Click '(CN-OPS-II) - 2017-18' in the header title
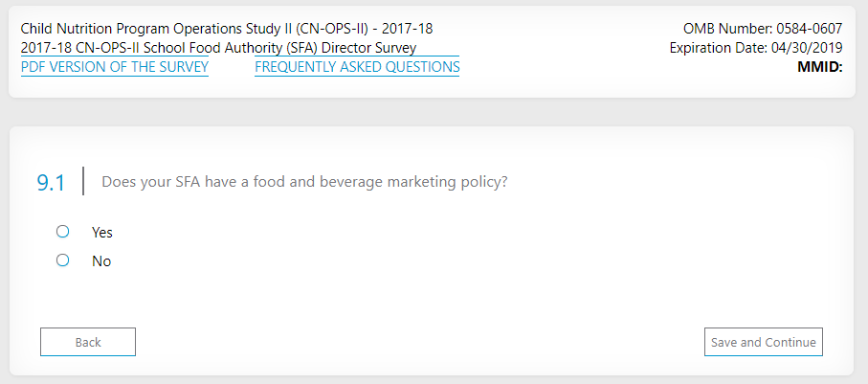868x384 pixels. [x=364, y=29]
